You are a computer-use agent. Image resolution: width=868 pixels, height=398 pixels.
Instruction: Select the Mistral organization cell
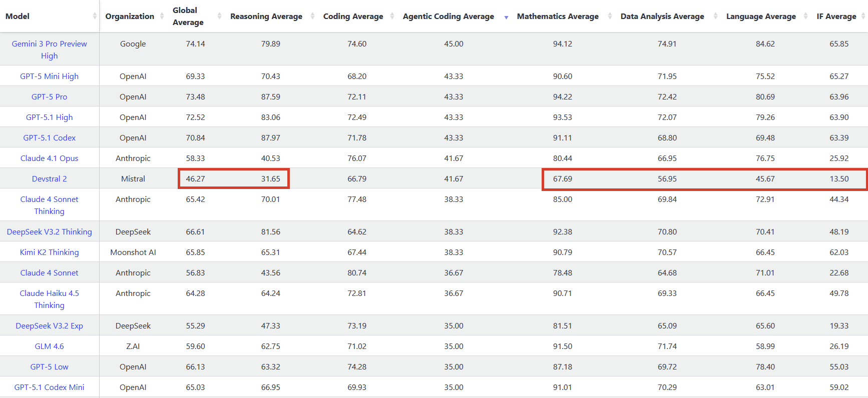(x=133, y=178)
